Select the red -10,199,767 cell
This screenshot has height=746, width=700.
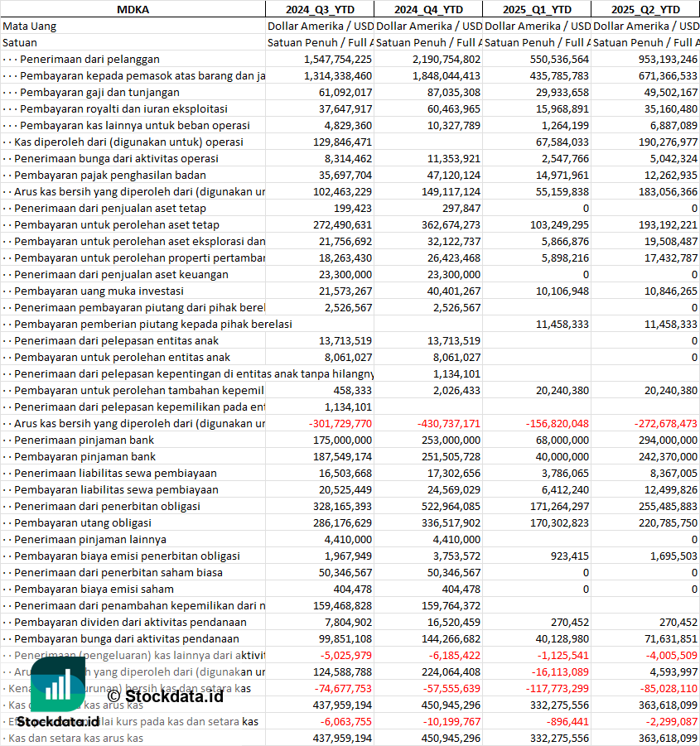(428, 722)
